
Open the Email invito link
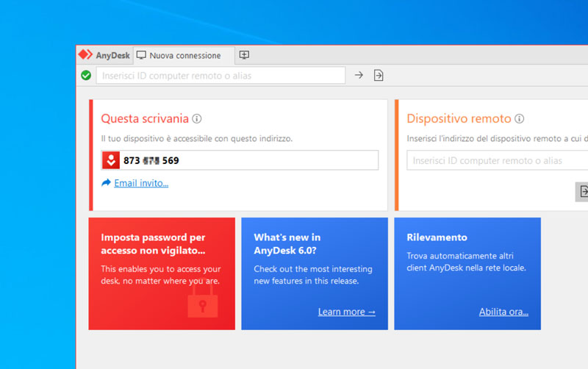click(x=141, y=183)
